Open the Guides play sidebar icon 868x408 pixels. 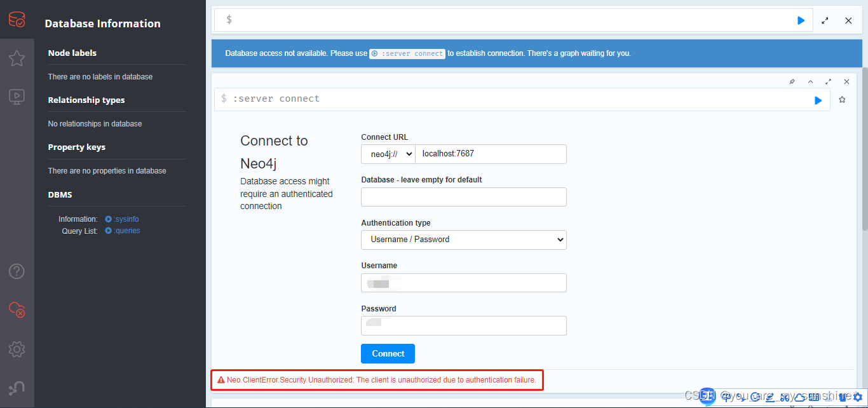coord(17,97)
